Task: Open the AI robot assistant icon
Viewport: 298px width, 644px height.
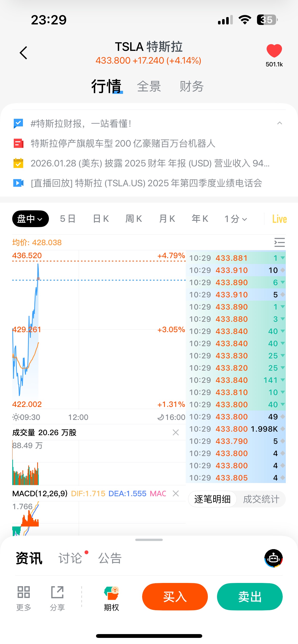Action: [274, 558]
